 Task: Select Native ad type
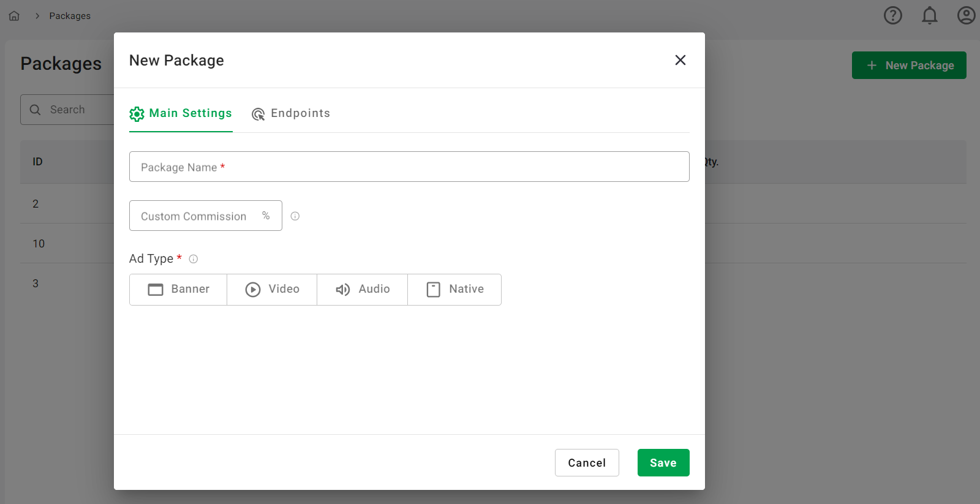tap(454, 290)
